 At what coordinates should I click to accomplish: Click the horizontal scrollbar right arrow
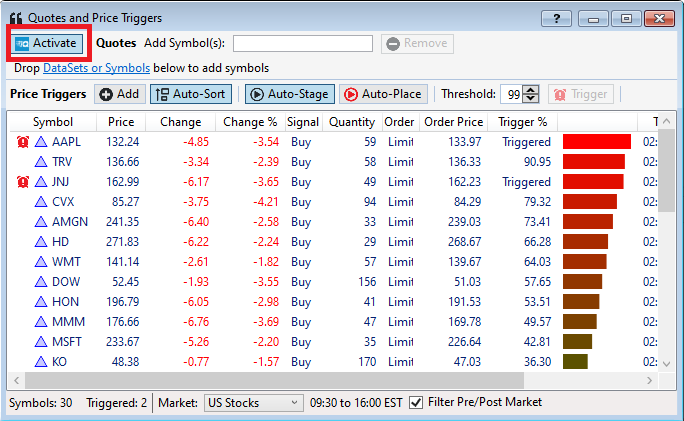(x=650, y=380)
